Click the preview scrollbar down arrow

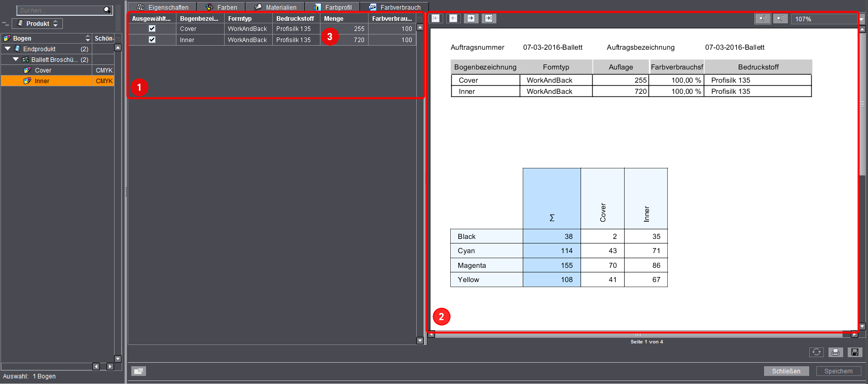pyautogui.click(x=862, y=327)
